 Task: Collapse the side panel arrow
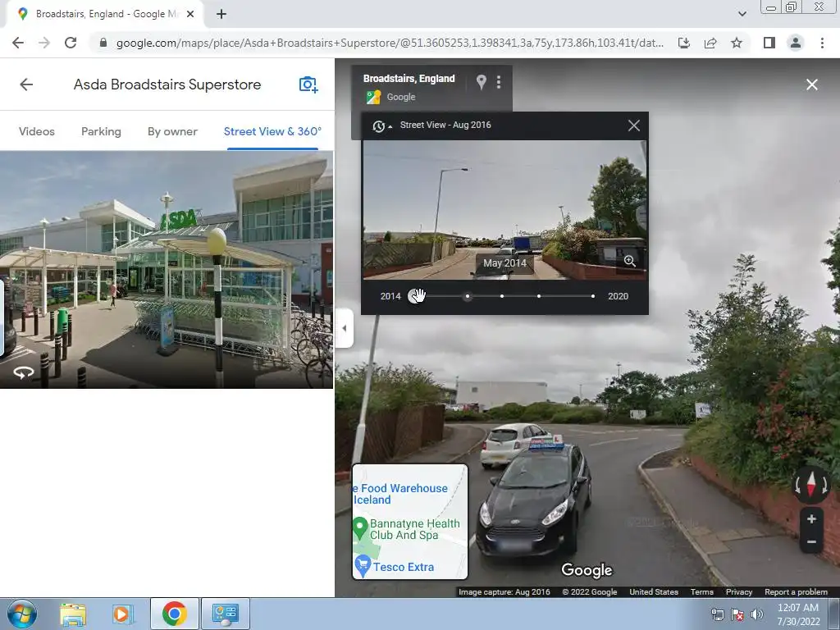pos(345,328)
